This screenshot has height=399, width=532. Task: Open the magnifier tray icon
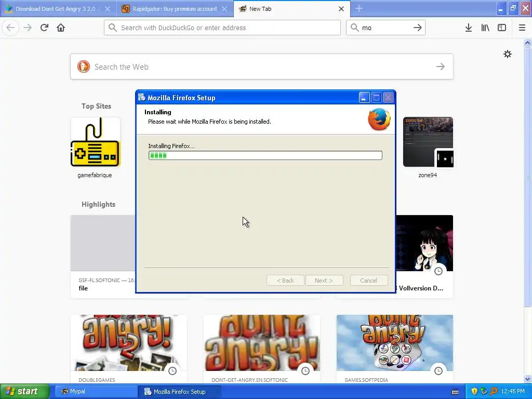point(494,391)
